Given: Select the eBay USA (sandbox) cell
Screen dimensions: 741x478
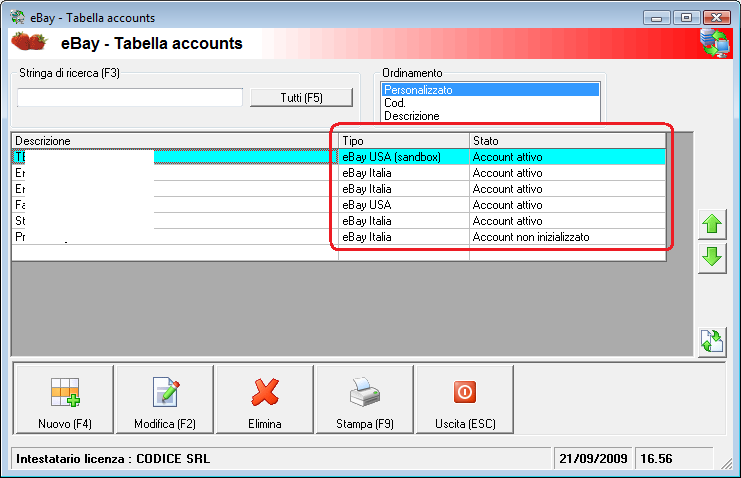Looking at the screenshot, I should coord(404,157).
